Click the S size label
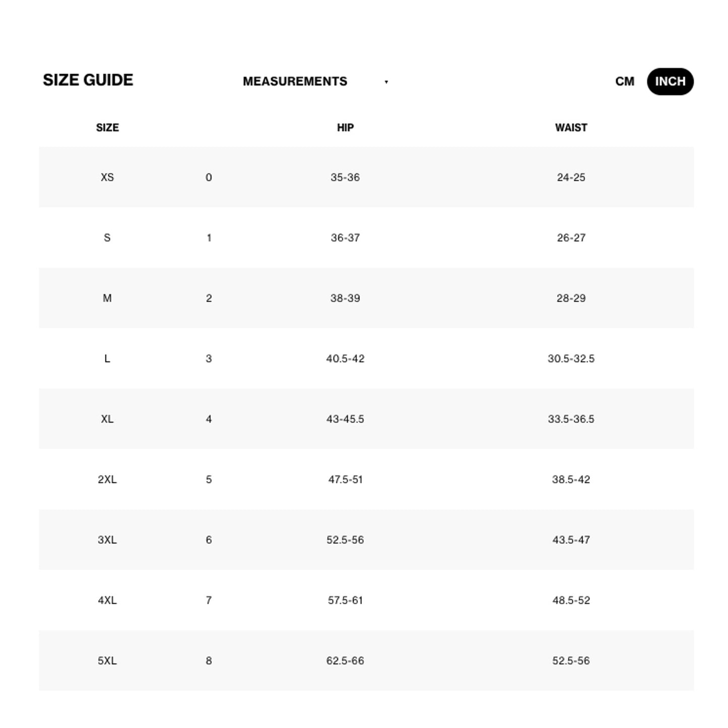Screen dimensions: 728x728 [107, 238]
